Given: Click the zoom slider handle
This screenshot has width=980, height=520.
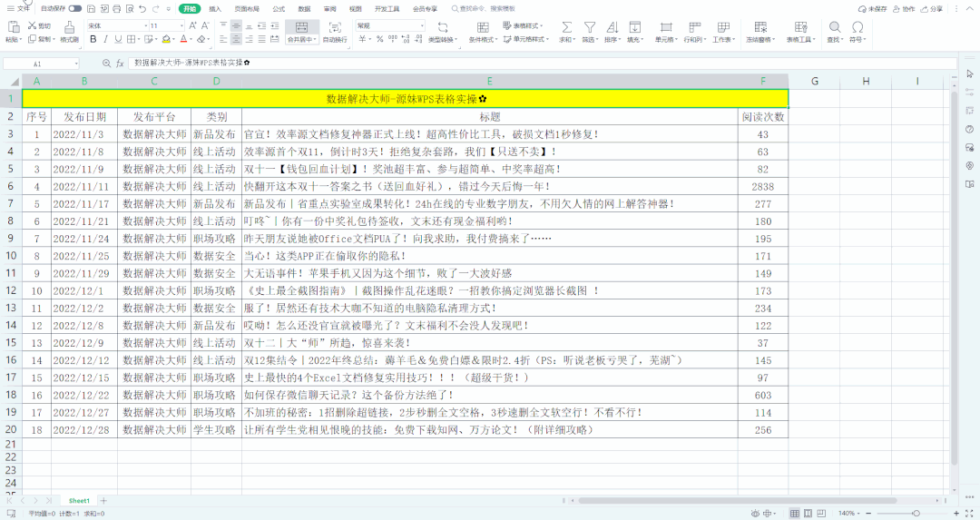Looking at the screenshot, I should coord(916,513).
